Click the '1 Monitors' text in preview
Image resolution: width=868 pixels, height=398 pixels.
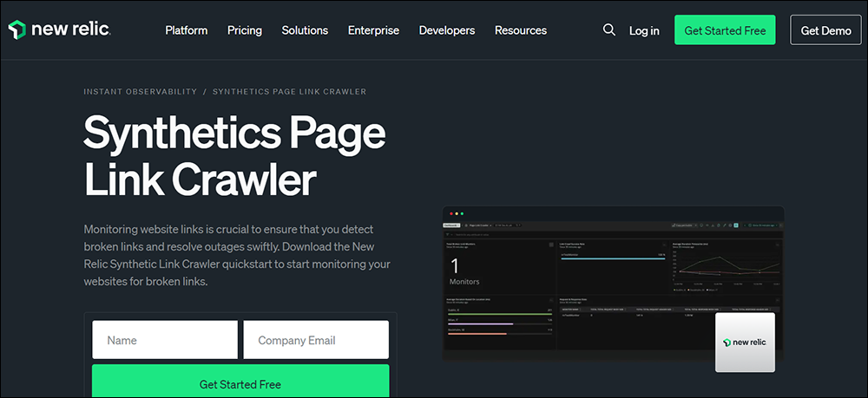point(464,272)
